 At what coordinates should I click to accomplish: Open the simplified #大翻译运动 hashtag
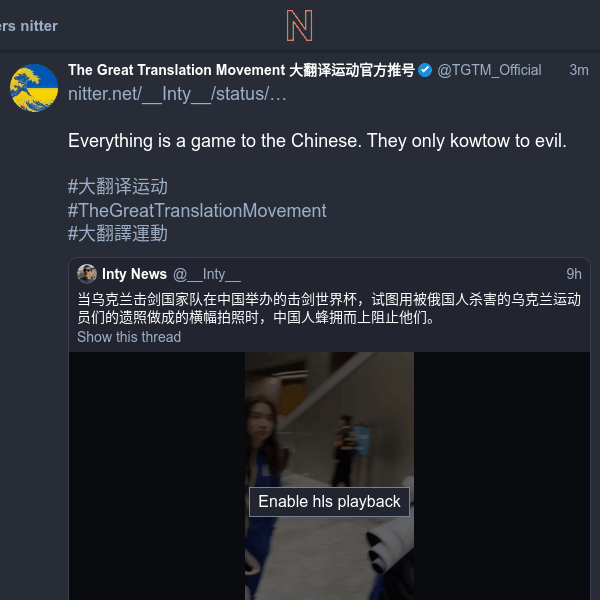point(118,187)
